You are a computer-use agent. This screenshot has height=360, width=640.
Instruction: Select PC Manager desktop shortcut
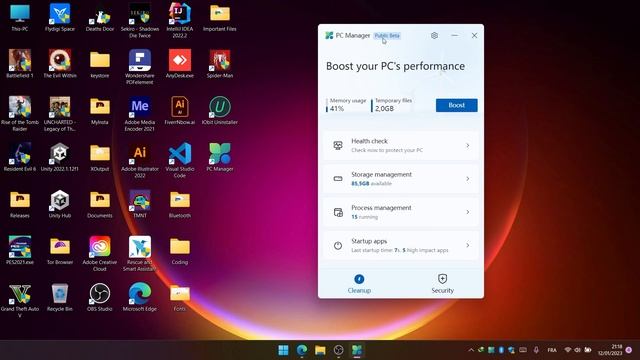click(220, 157)
